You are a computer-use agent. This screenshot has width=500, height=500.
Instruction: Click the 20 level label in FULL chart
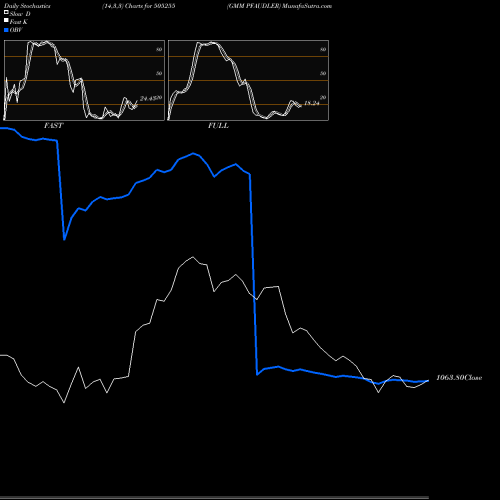[x=323, y=98]
